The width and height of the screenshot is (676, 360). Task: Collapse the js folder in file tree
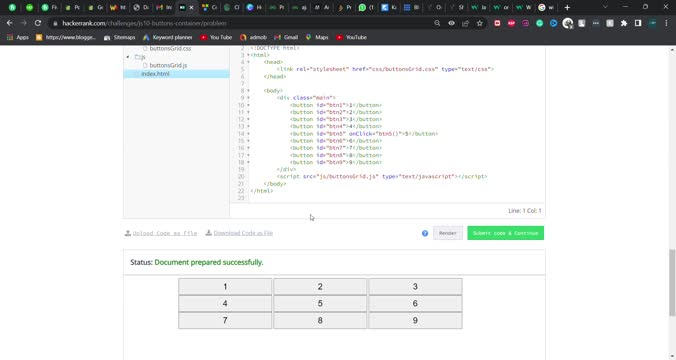tap(128, 57)
